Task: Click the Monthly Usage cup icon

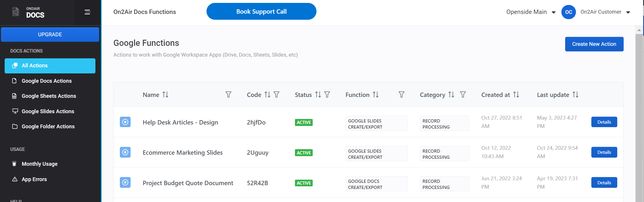Action: pos(14,164)
